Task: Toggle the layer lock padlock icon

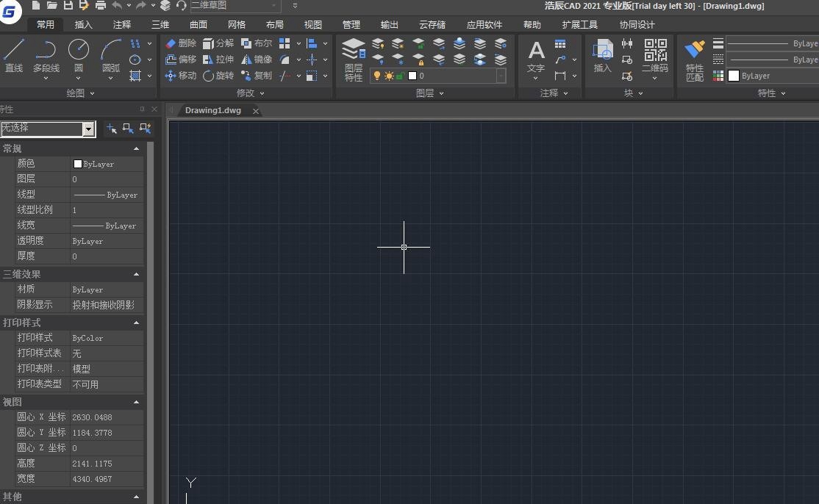Action: [400, 76]
